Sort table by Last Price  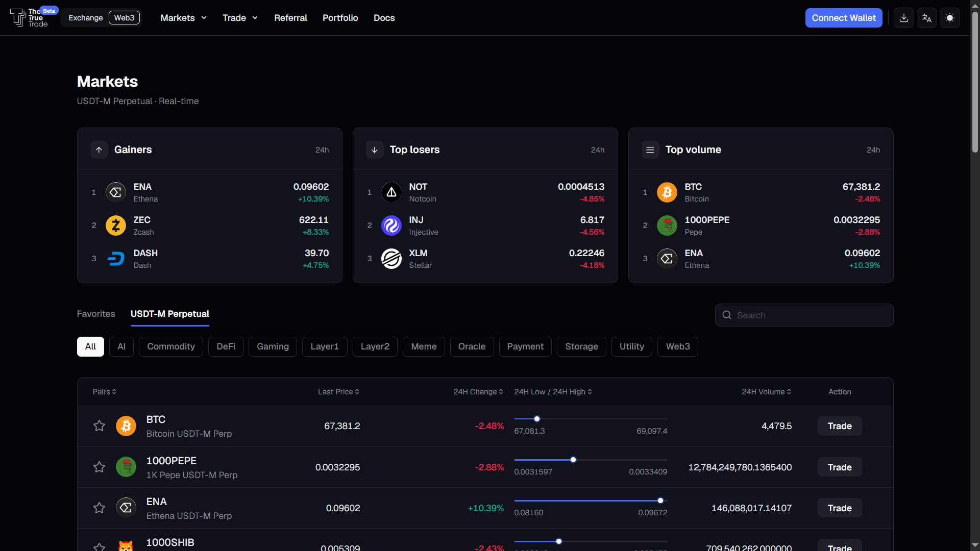pos(339,392)
